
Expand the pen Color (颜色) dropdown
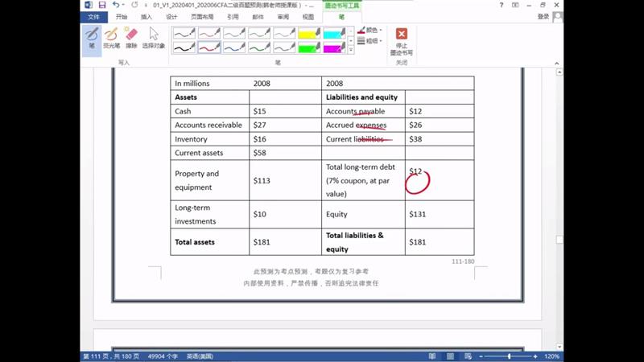pyautogui.click(x=370, y=30)
